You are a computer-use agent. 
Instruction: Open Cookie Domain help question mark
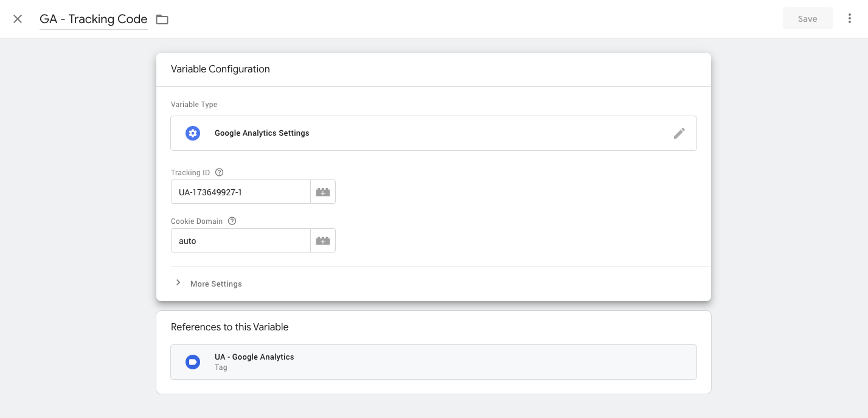click(232, 221)
